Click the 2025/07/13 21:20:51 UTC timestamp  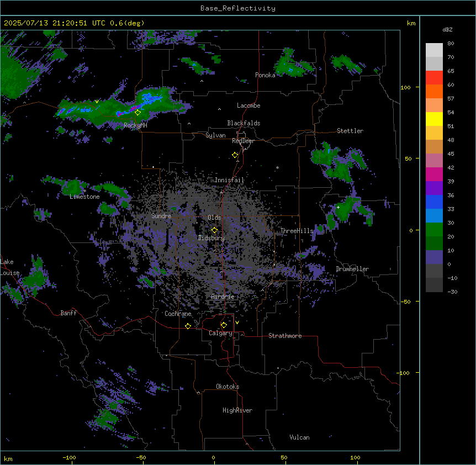click(55, 23)
